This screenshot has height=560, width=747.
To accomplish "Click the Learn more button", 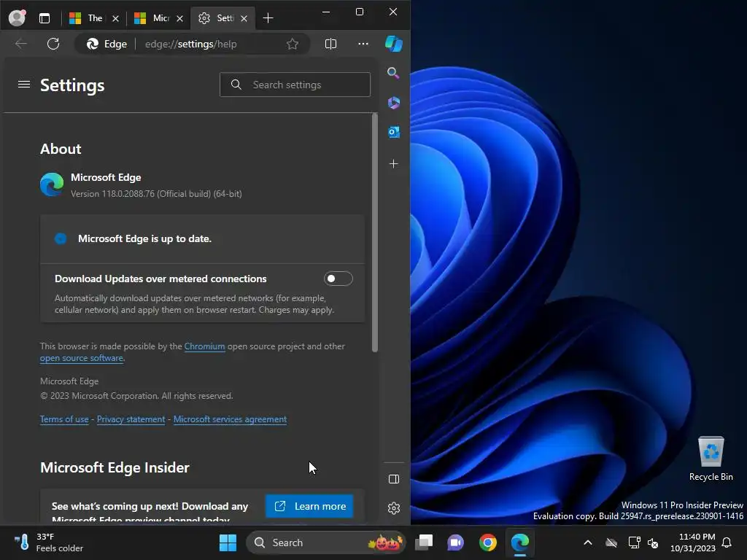I will pos(309,506).
